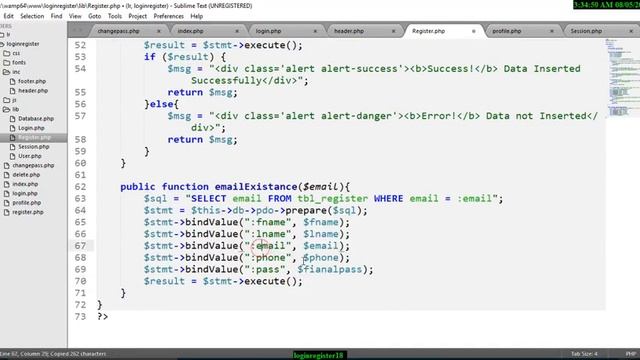
Task: Switch to the header.php tab
Action: (x=349, y=31)
